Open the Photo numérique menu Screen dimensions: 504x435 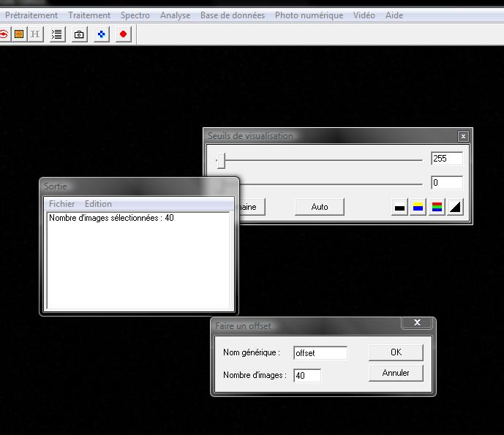tap(309, 15)
